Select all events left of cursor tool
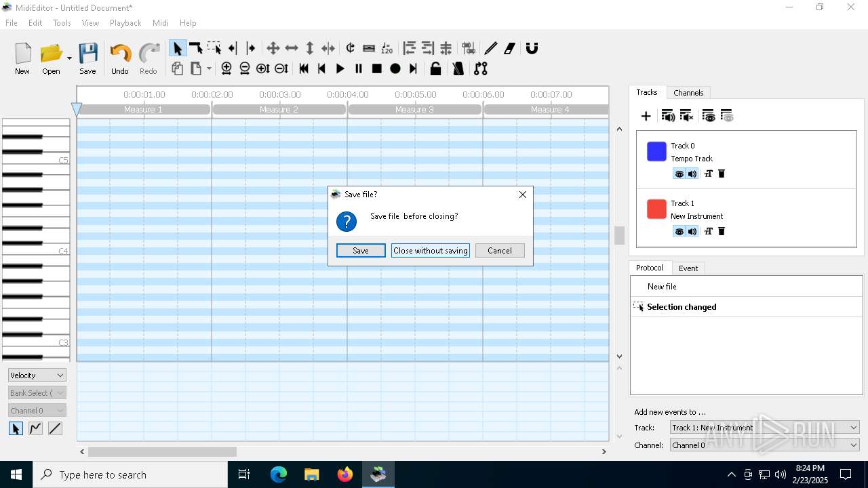Screen dimensions: 868x488 (x=233, y=48)
